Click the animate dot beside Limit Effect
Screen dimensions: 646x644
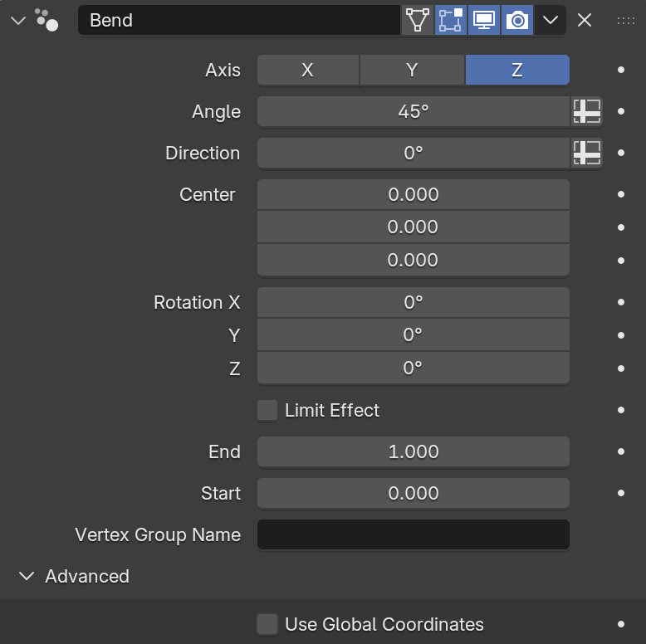click(x=621, y=410)
